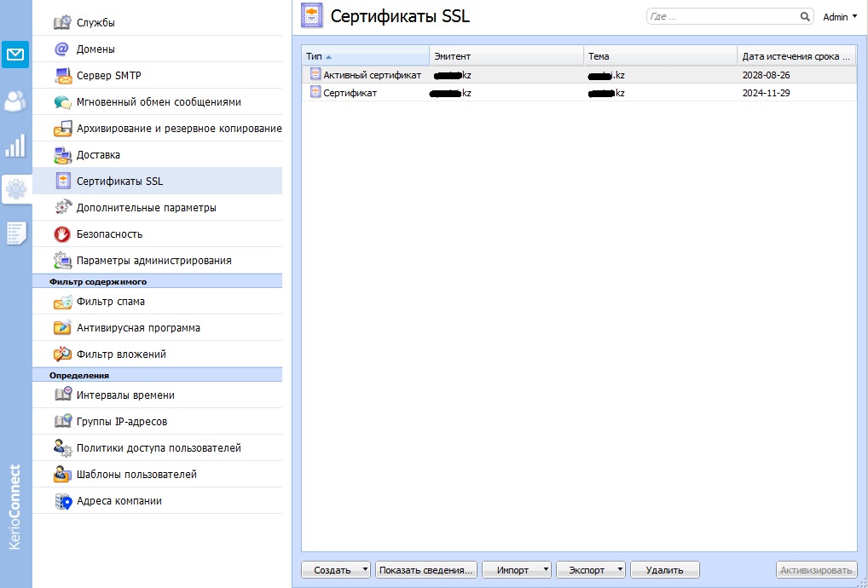This screenshot has width=868, height=588.
Task: Open the statistics bar chart icon
Action: (15, 146)
